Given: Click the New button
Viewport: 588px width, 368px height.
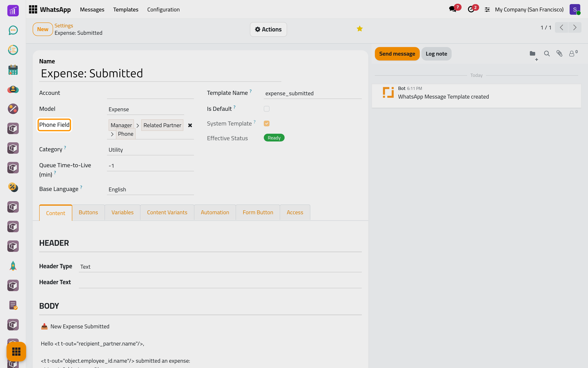Looking at the screenshot, I should point(43,29).
